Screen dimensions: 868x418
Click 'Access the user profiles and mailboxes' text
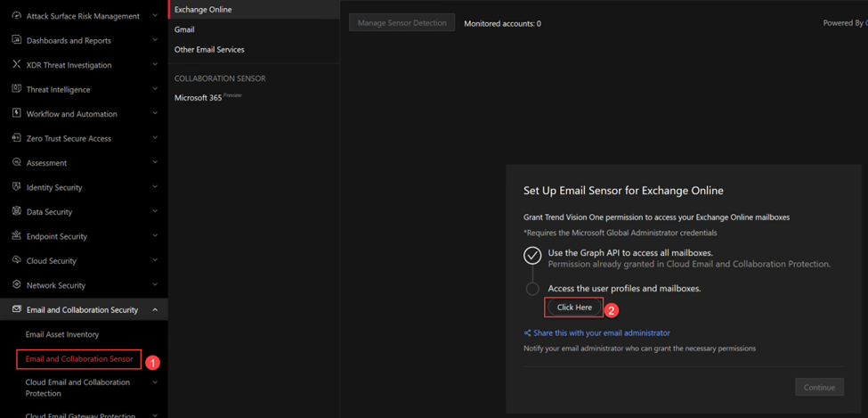pos(624,289)
